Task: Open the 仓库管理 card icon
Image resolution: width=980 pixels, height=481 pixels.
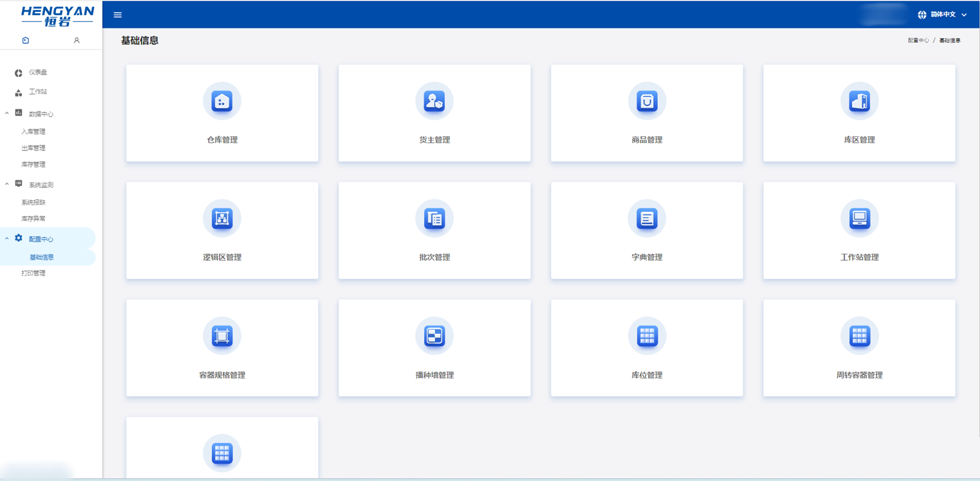Action: pos(222,101)
